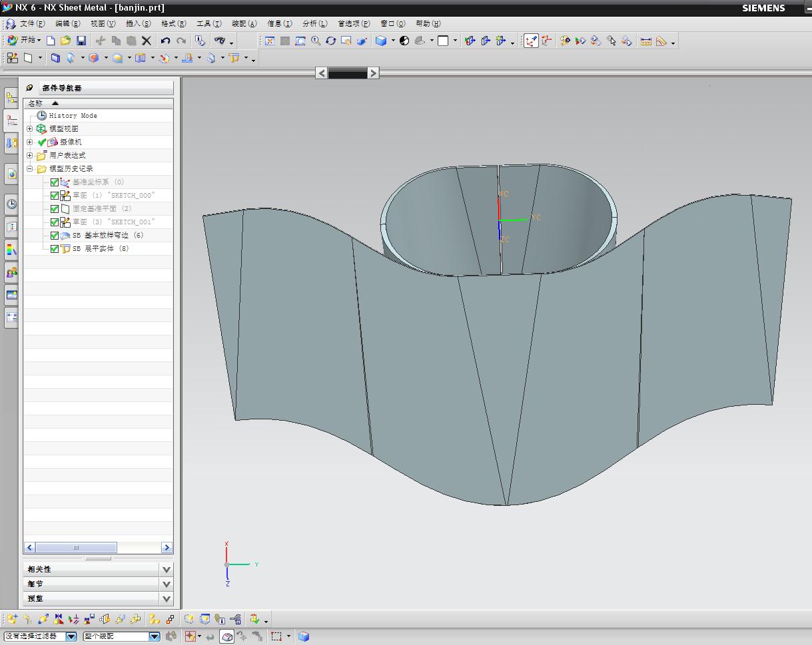Click the Delete (X) toolbar icon
The height and width of the screenshot is (645, 812).
pos(147,41)
